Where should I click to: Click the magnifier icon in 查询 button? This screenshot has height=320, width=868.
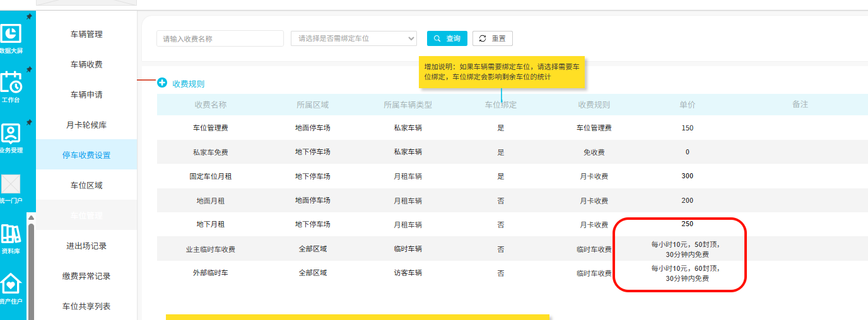click(437, 38)
